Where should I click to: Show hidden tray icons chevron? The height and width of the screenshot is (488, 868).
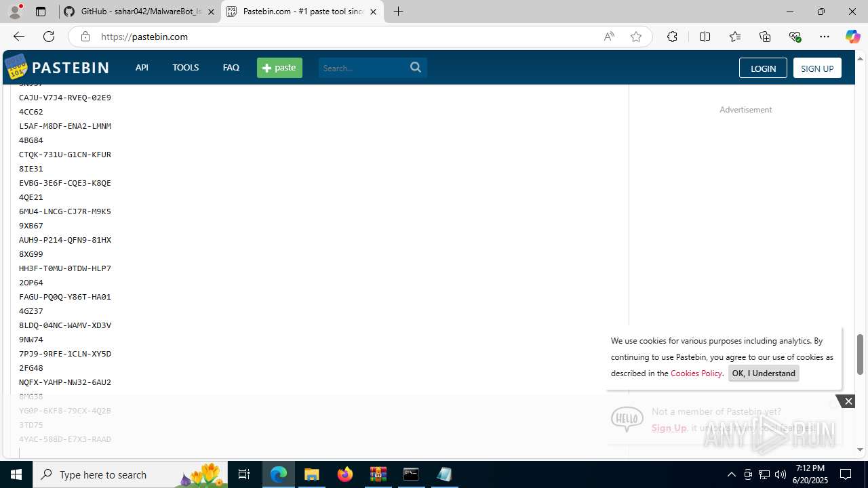731,474
